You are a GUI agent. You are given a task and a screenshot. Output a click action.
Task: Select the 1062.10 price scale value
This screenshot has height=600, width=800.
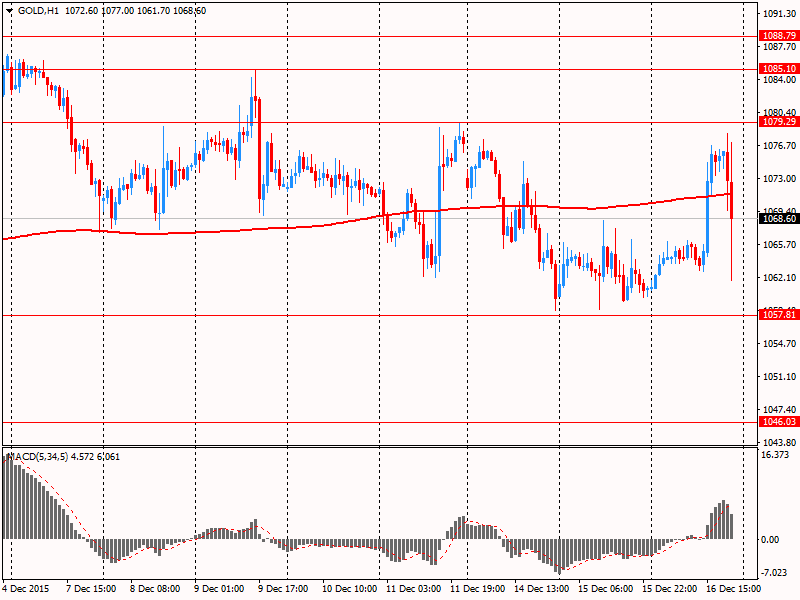(x=779, y=278)
